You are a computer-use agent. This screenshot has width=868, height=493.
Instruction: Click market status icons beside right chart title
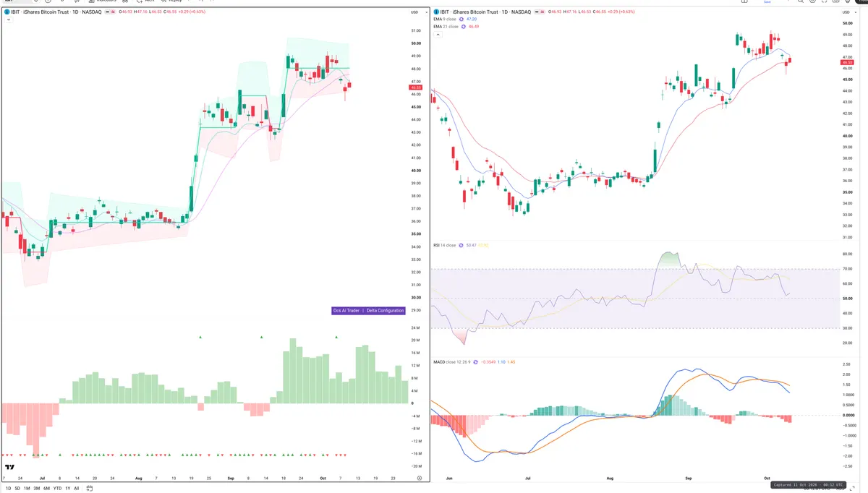(x=539, y=12)
